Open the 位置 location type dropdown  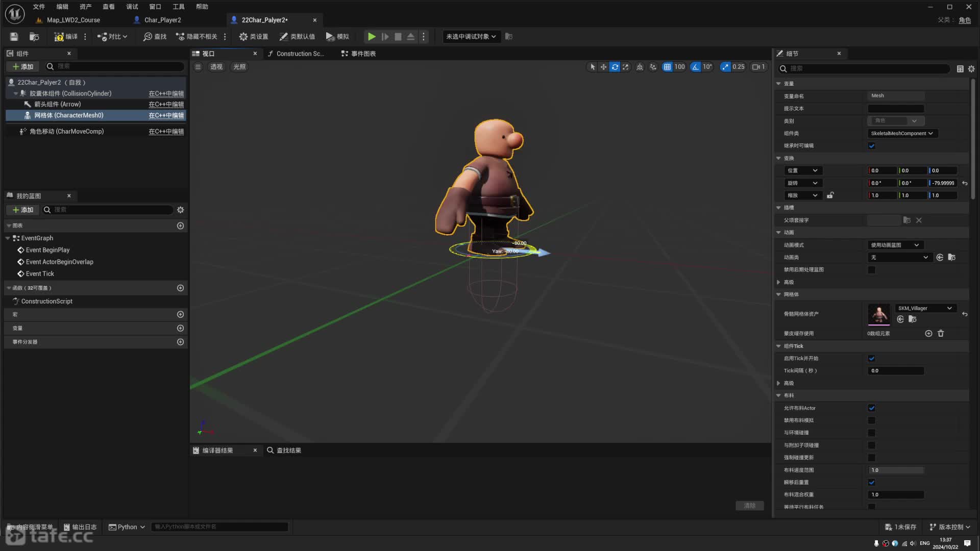(803, 170)
